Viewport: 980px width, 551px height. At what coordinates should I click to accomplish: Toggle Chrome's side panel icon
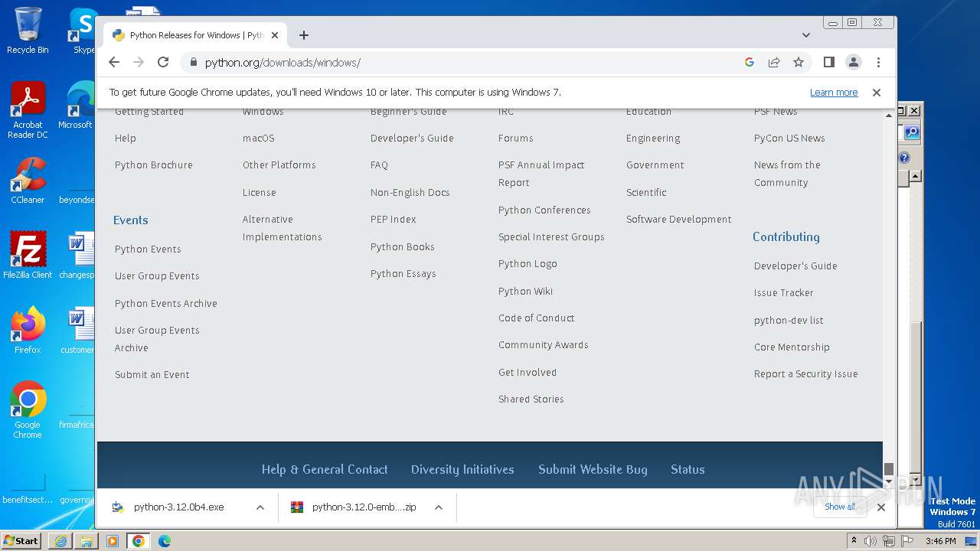[x=828, y=62]
